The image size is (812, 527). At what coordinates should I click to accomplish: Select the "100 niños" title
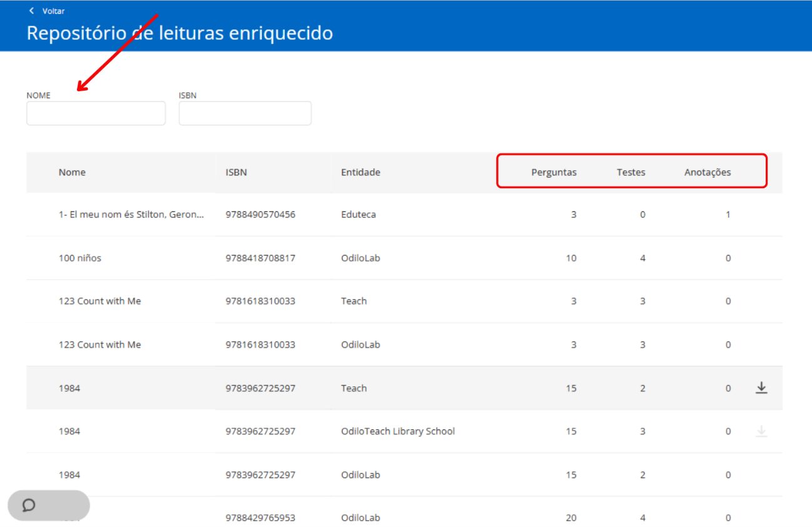(x=79, y=258)
